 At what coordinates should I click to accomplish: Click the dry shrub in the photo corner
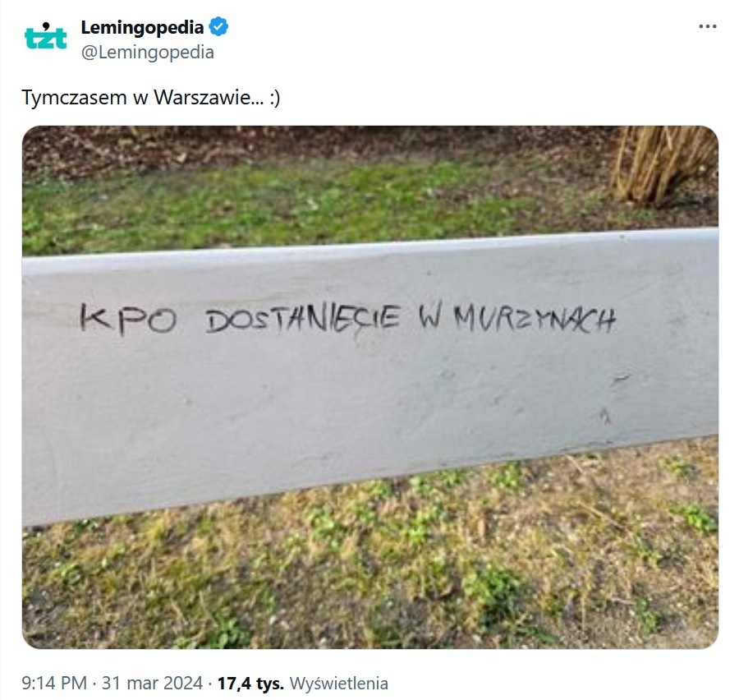664,165
